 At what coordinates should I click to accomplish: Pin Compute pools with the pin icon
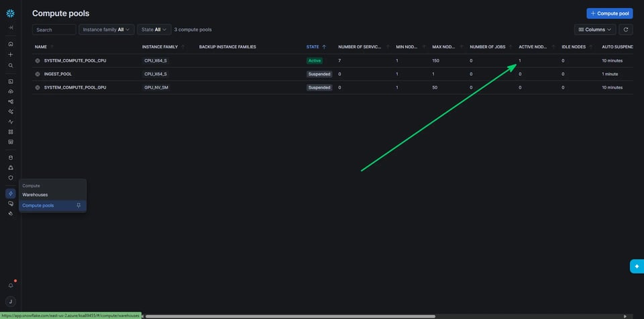(x=79, y=206)
